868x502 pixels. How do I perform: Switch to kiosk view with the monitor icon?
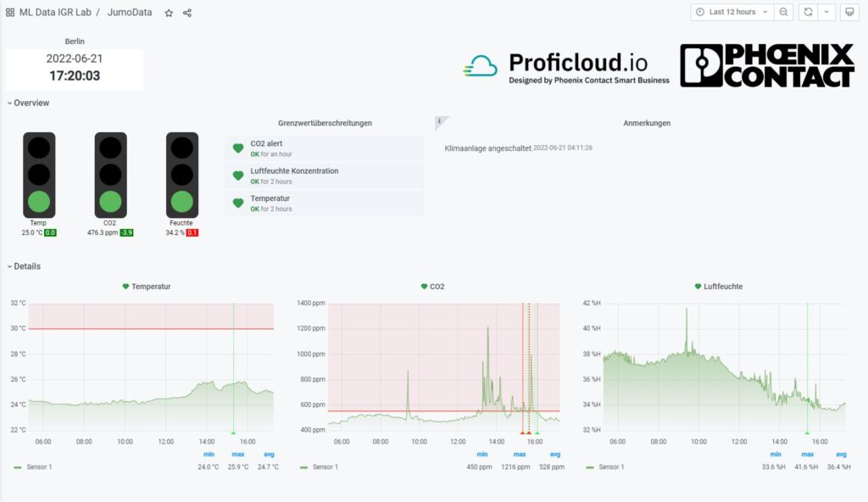pyautogui.click(x=849, y=12)
